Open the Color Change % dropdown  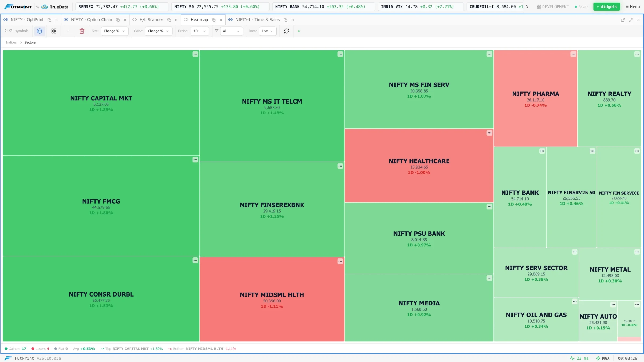[x=159, y=31]
